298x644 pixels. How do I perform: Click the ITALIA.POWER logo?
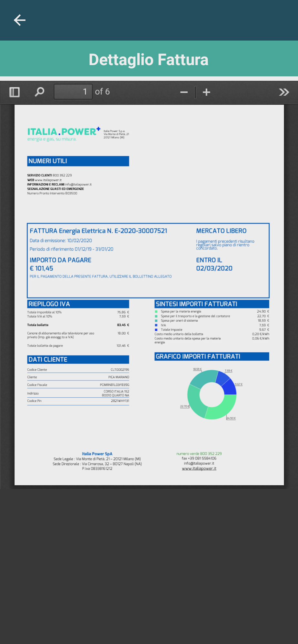64,134
